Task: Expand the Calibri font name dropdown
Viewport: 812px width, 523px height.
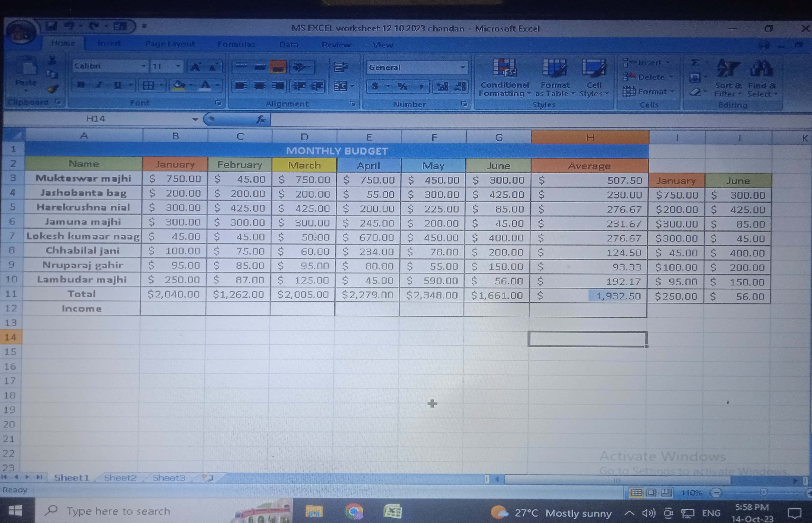Action: 143,66
